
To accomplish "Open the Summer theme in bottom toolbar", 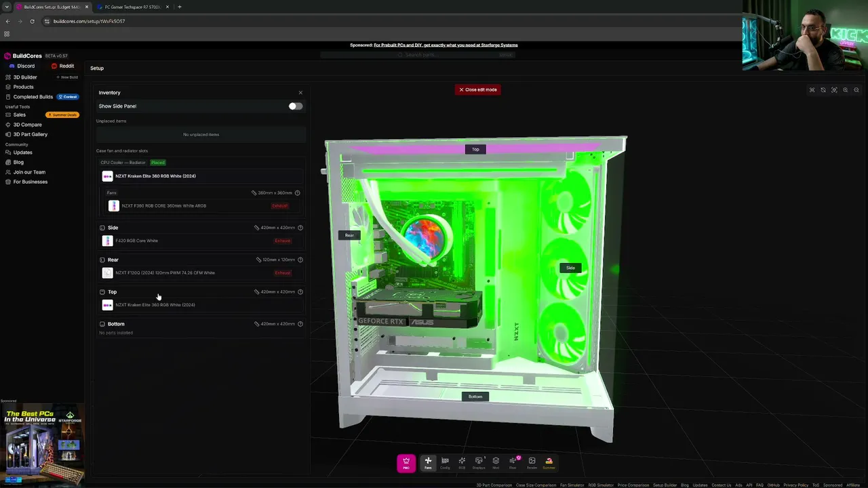I will pyautogui.click(x=549, y=463).
